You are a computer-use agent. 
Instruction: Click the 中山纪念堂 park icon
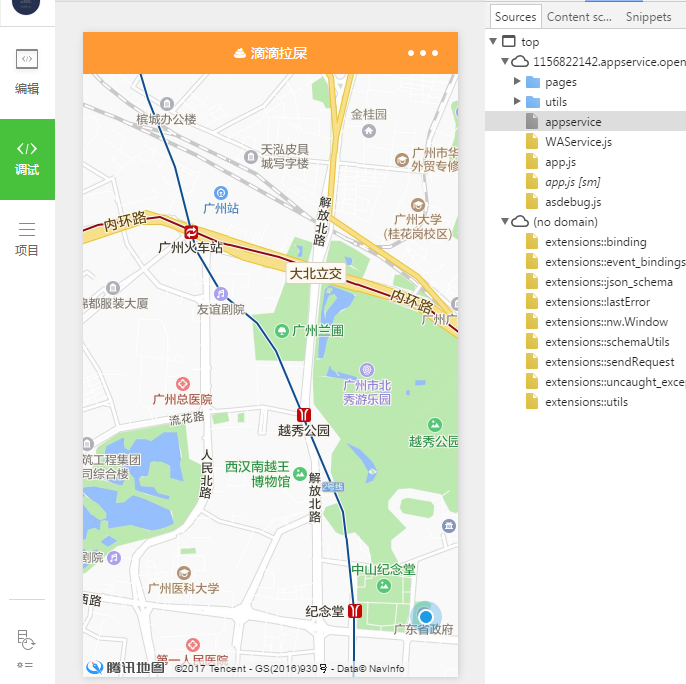[x=384, y=586]
